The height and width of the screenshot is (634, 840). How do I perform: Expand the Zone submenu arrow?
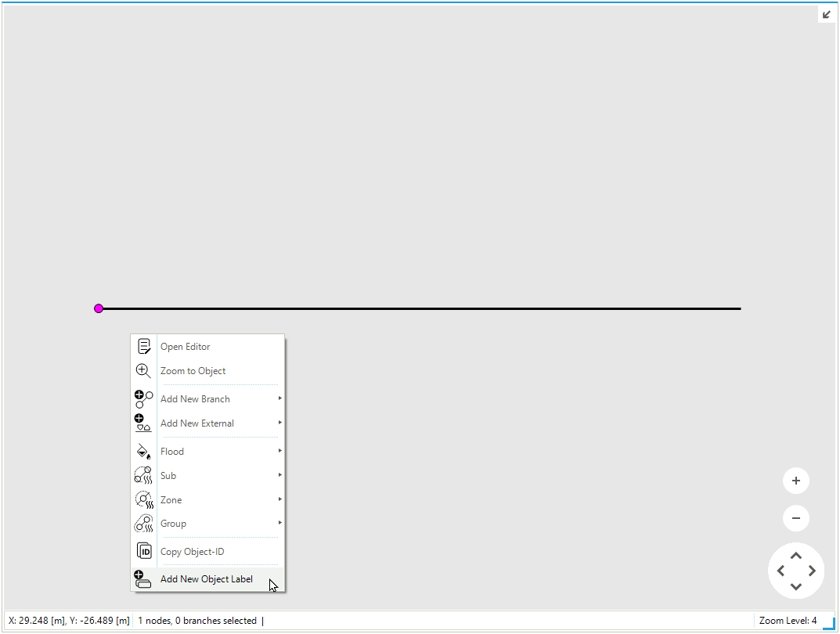tap(279, 499)
